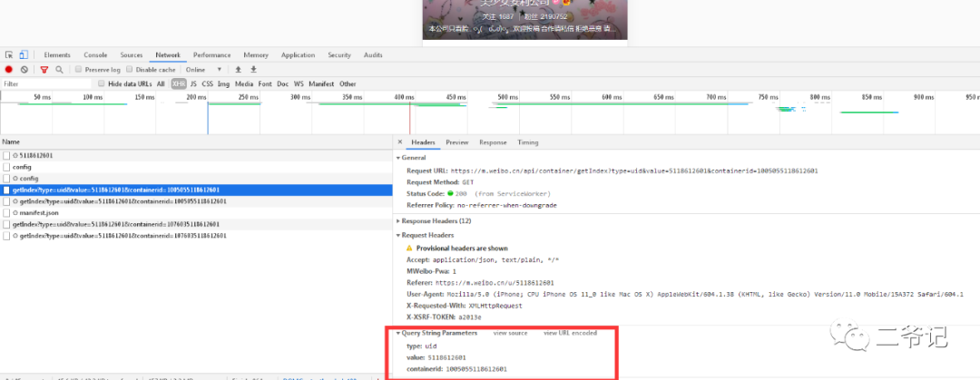Enable the Preserve log checkbox
980x380 pixels.
click(79, 69)
